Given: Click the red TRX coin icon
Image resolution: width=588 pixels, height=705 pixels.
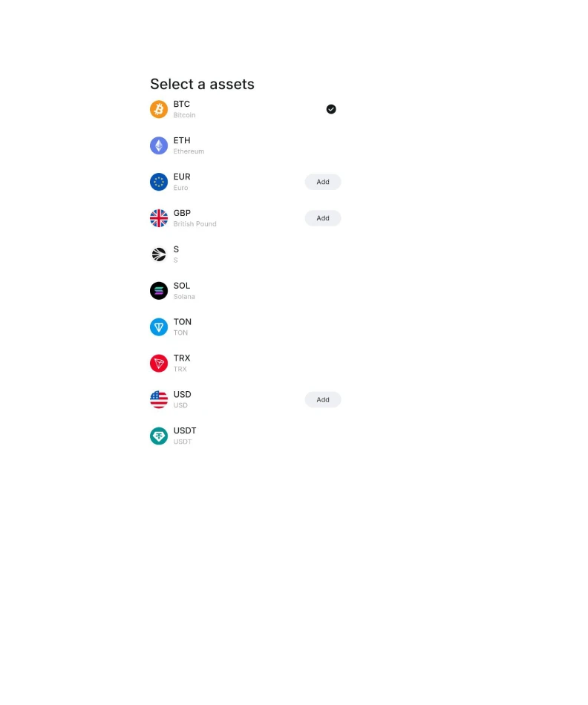Looking at the screenshot, I should 159,364.
